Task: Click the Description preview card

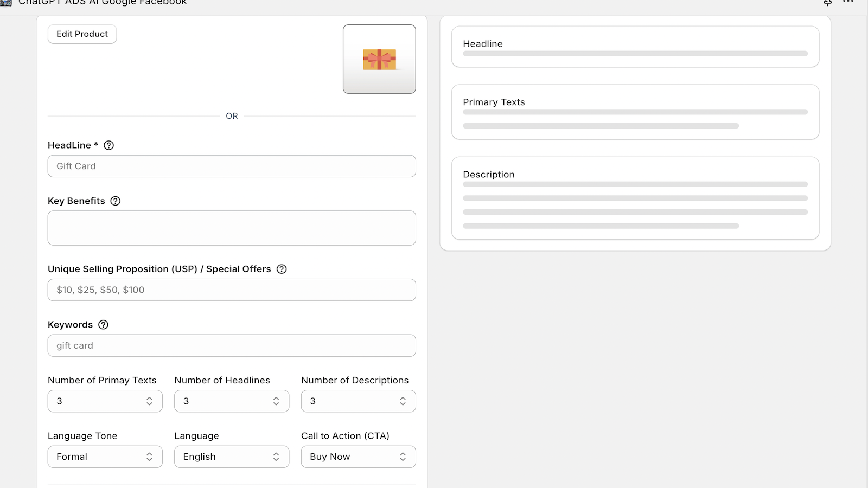Action: pos(635,198)
